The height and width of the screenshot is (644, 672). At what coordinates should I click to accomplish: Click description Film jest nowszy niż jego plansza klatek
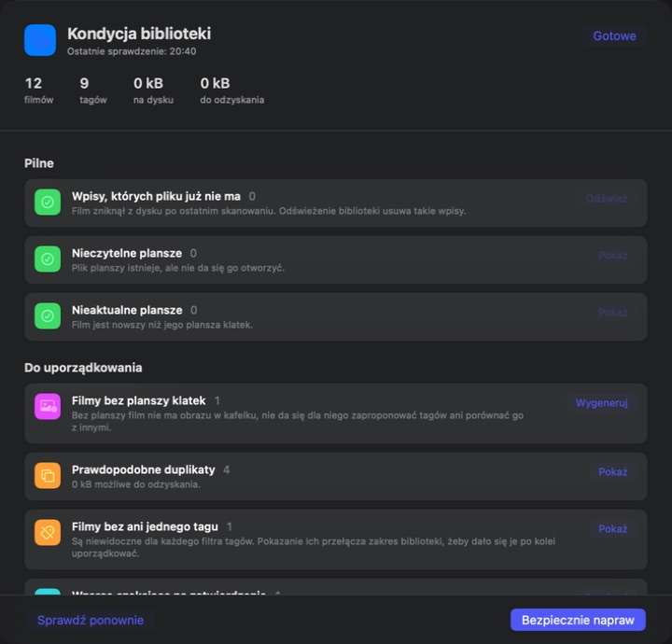[162, 325]
